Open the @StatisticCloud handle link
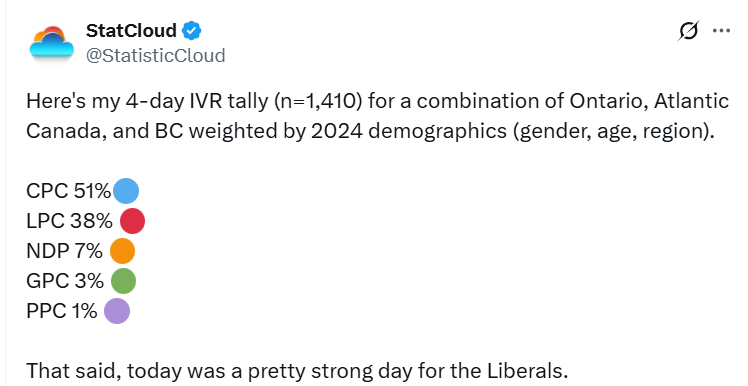Viewport: 748px width, 386px height. click(156, 55)
